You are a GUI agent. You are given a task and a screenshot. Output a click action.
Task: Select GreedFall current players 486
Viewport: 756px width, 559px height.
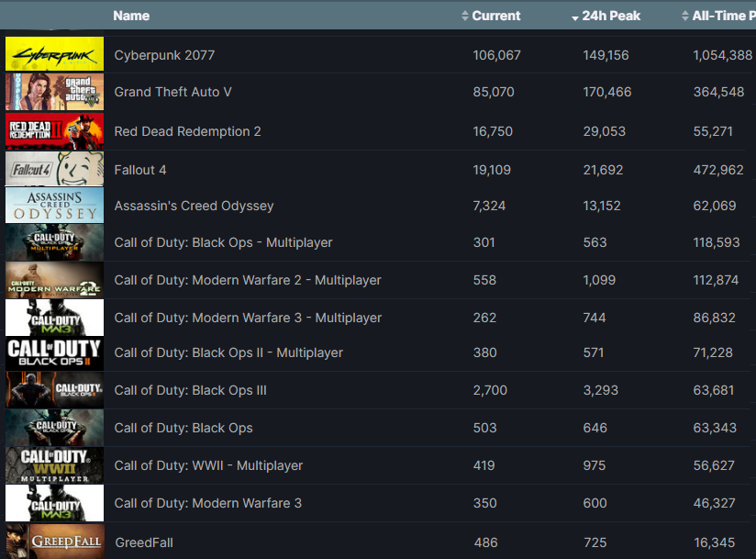pos(486,542)
